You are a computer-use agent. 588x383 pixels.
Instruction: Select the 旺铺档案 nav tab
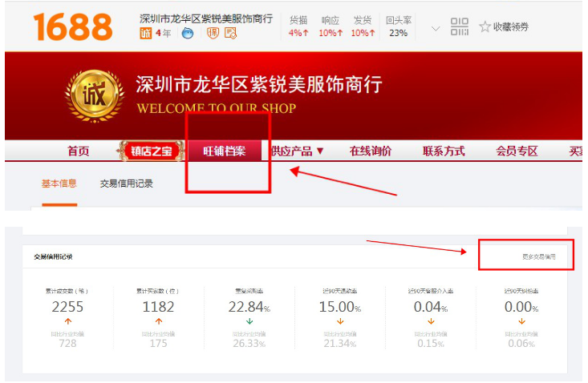pos(225,151)
